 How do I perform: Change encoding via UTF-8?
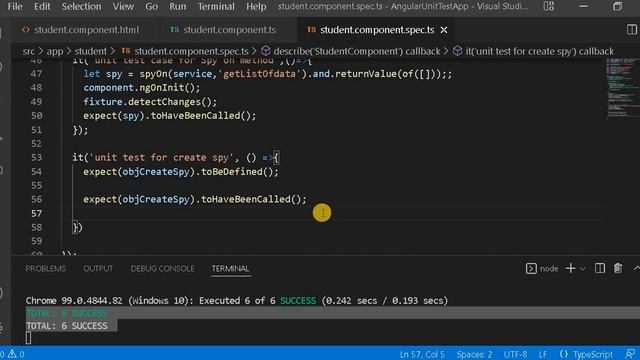tap(515, 354)
